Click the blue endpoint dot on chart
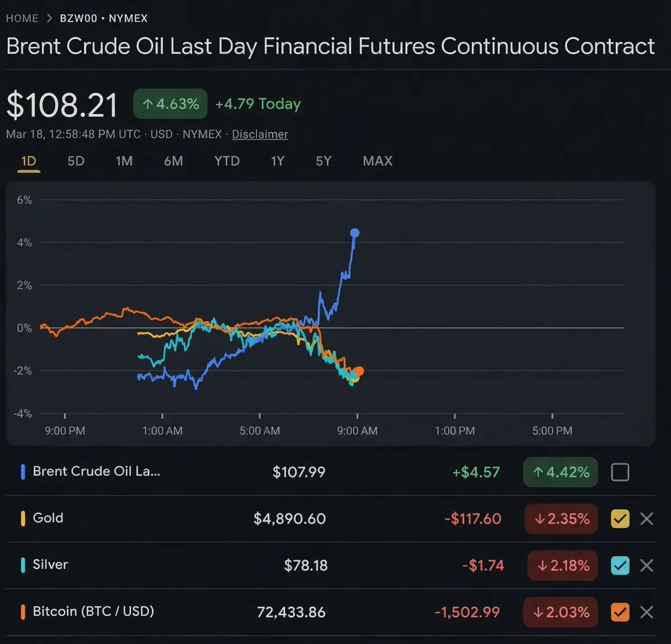671x644 pixels. click(355, 233)
